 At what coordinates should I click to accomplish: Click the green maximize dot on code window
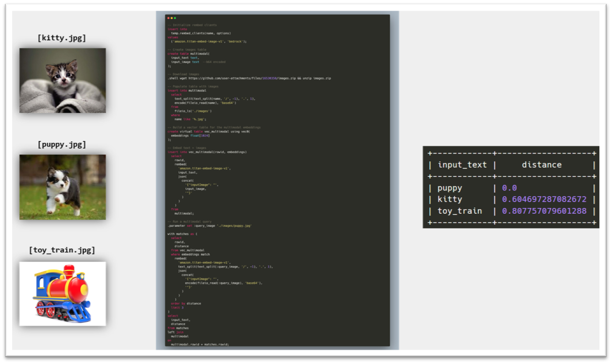tap(175, 18)
